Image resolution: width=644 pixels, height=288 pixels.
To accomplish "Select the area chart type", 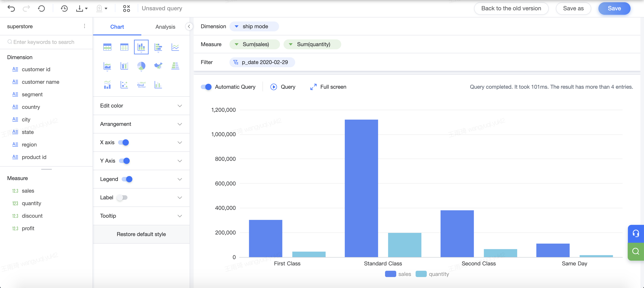I will coord(107,66).
